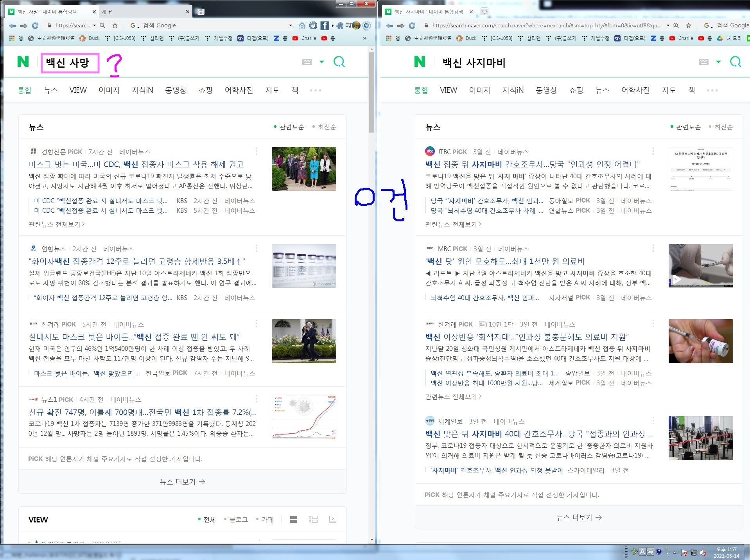750x560 pixels.
Task: Open the Charlie YouTube bookmark in the left window
Action: [x=304, y=38]
